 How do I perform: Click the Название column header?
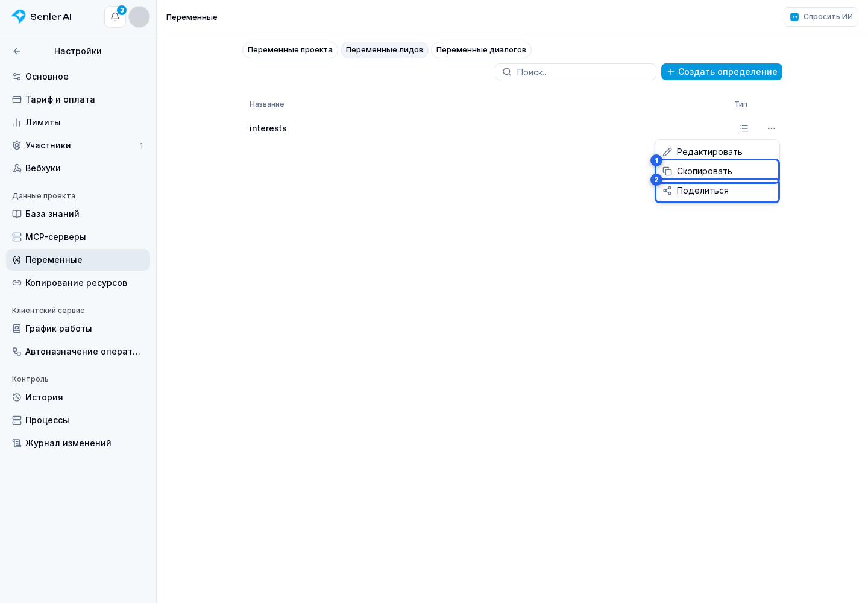[x=267, y=104]
